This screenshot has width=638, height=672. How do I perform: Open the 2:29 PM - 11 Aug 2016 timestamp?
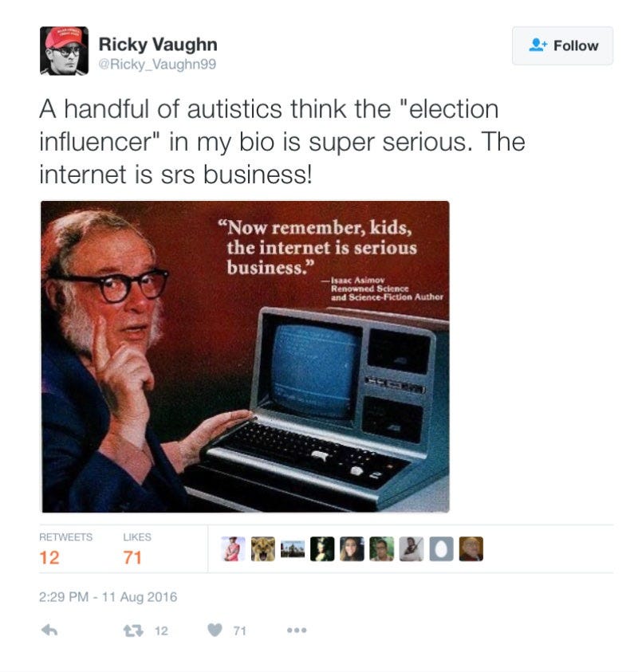pos(108,597)
